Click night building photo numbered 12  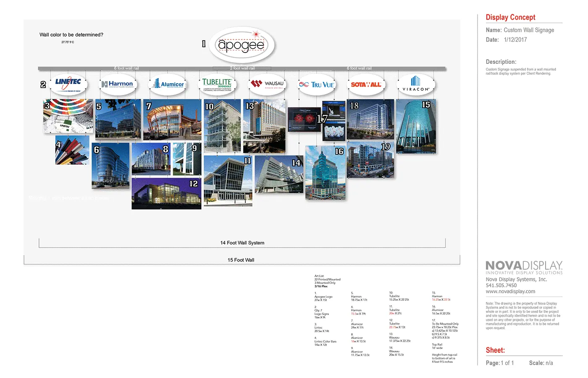pos(166,193)
